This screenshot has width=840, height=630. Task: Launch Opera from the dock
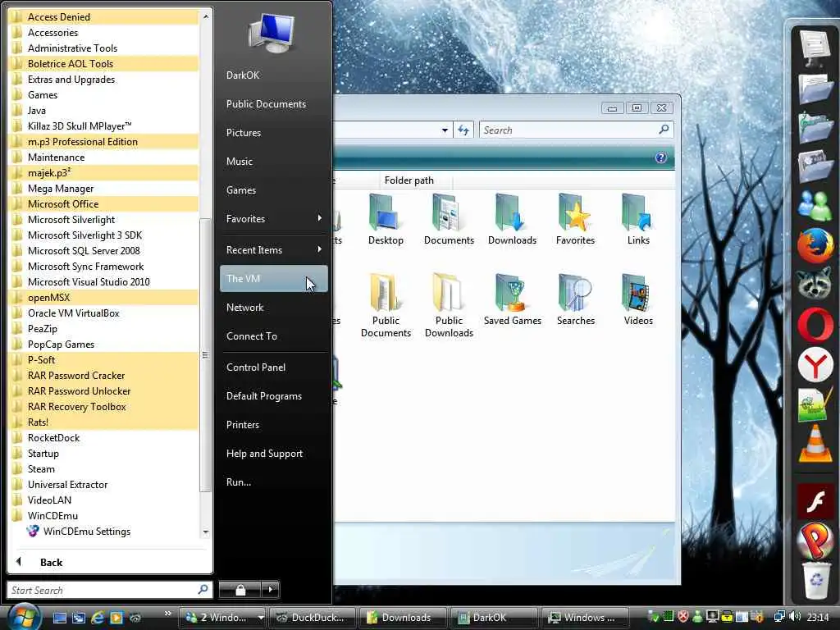(x=815, y=325)
